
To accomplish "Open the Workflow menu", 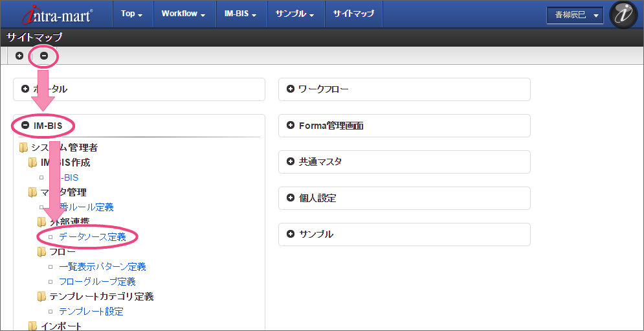I will [x=184, y=14].
